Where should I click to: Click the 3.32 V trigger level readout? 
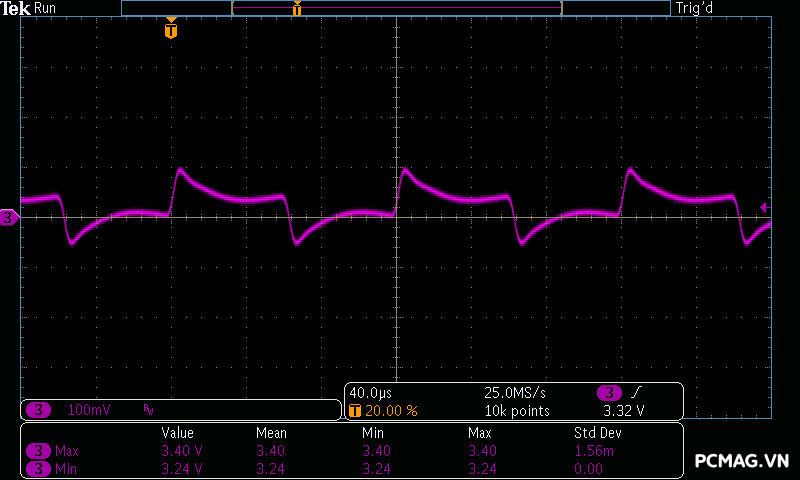click(623, 411)
